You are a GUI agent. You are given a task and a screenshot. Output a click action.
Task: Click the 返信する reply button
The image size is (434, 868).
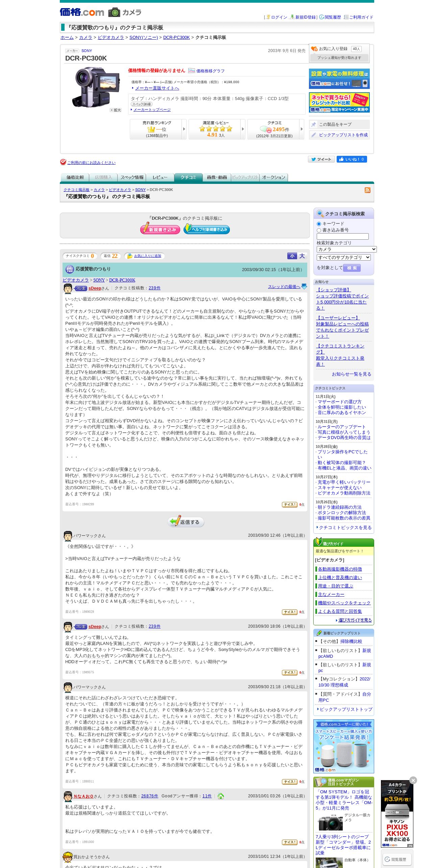(186, 522)
